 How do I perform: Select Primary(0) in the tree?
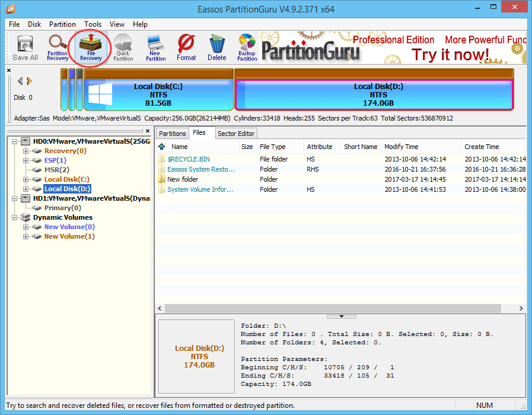pos(63,208)
